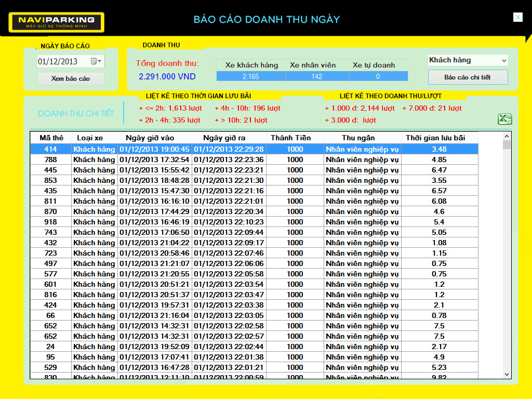Export the report using the Excel icon
The height and width of the screenshot is (399, 532).
[504, 119]
